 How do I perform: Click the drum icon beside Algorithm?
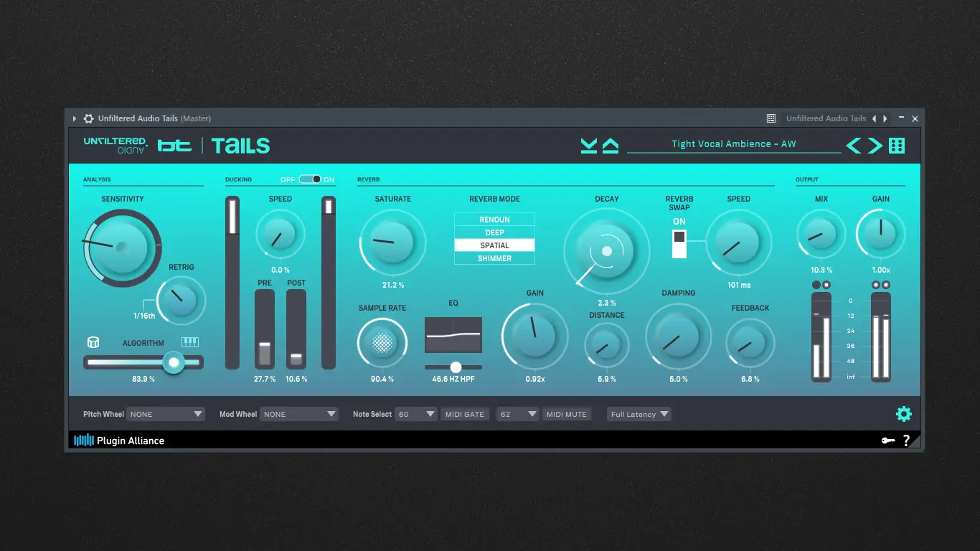pyautogui.click(x=93, y=342)
